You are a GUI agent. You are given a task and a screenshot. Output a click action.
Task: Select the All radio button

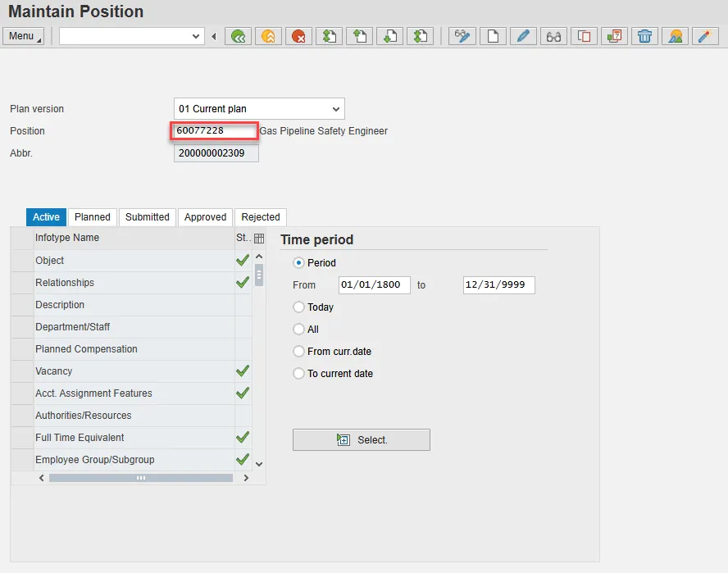[298, 330]
